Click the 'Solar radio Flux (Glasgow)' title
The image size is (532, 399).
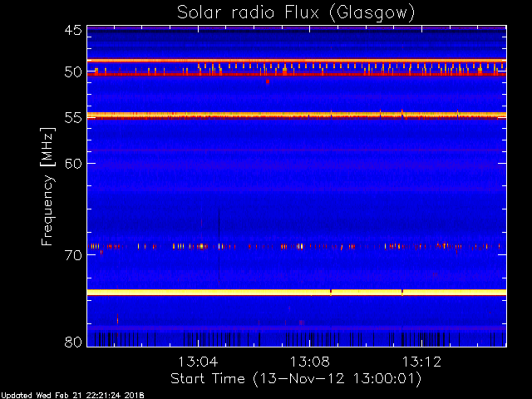pyautogui.click(x=296, y=13)
